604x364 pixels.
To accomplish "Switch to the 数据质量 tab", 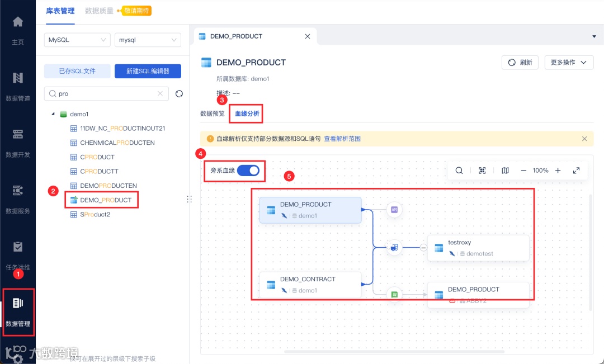I will (100, 11).
